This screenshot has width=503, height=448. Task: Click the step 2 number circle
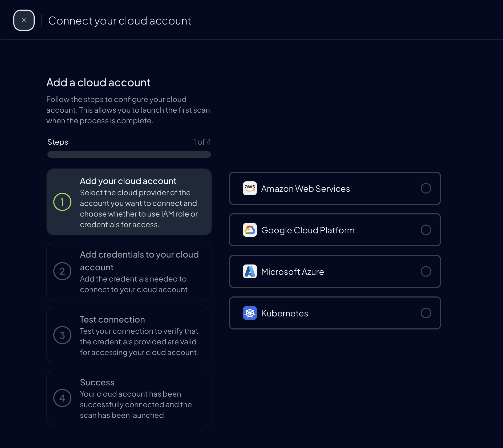(62, 271)
